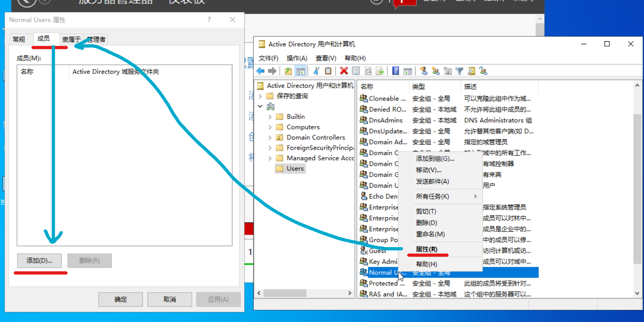Click the dialog help question mark

(x=209, y=20)
